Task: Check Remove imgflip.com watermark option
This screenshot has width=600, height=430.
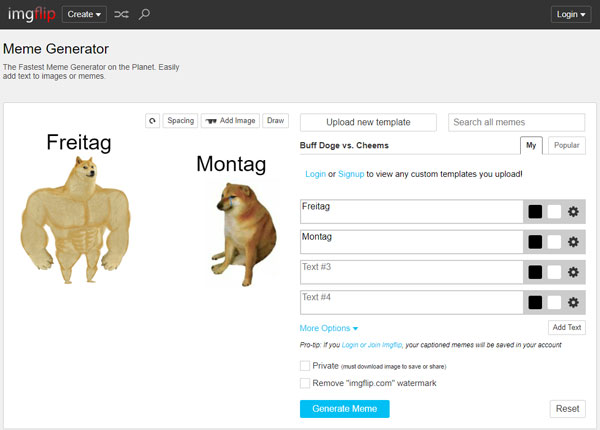Action: coord(305,383)
